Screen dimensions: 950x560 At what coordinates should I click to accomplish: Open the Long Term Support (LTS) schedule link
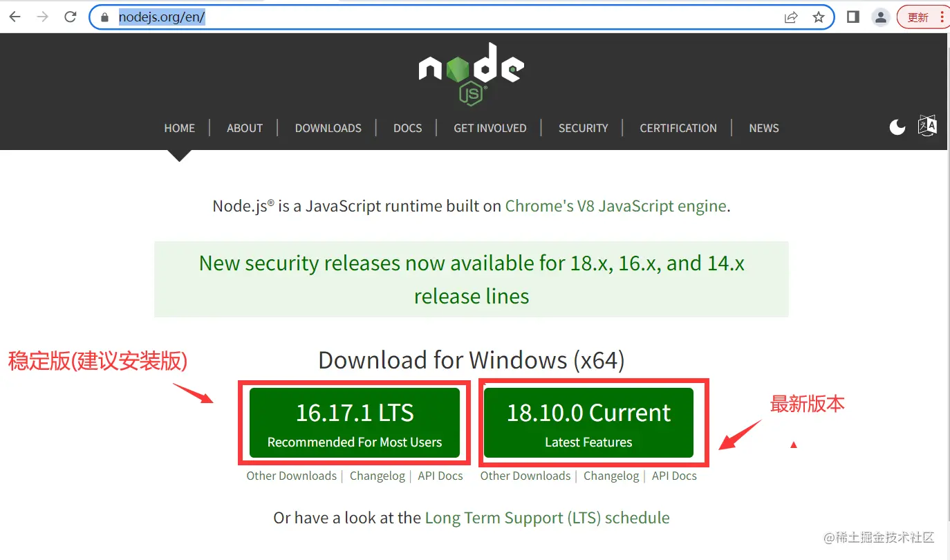(548, 518)
